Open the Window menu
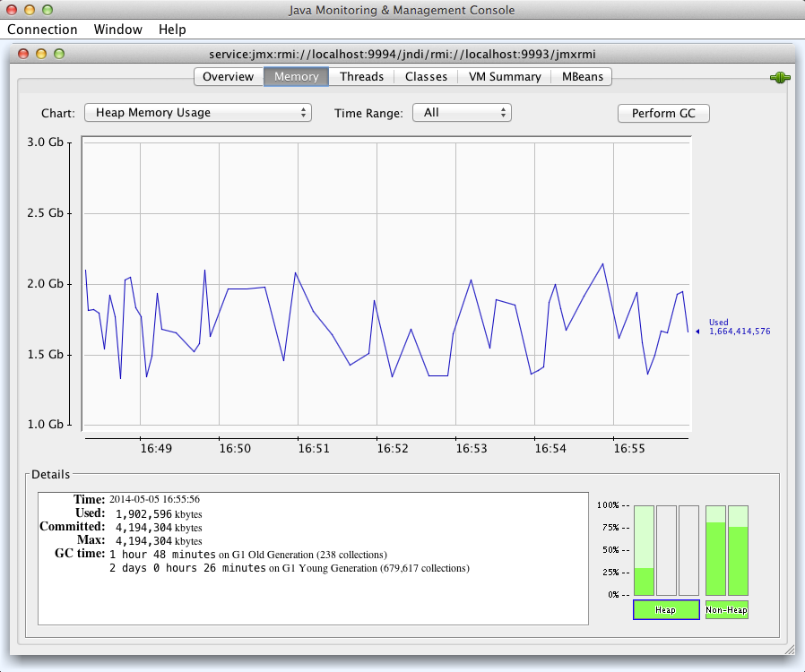805x672 pixels. pos(117,30)
